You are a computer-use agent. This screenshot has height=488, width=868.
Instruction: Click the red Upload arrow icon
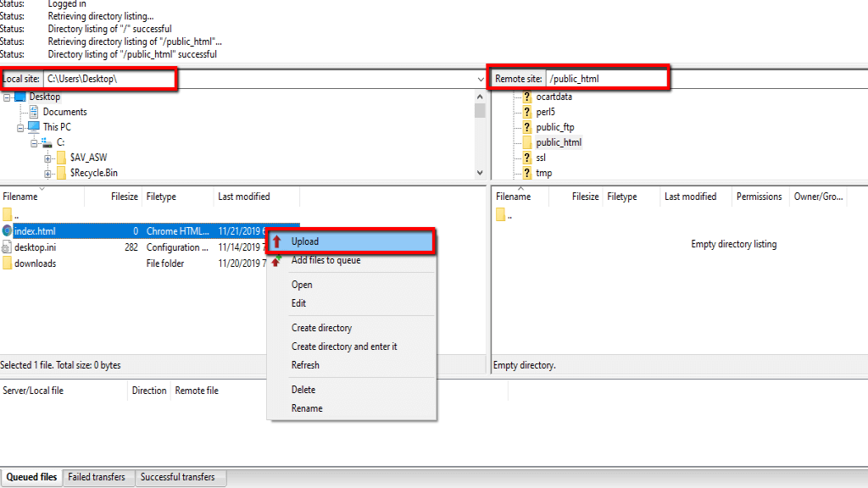tap(277, 241)
